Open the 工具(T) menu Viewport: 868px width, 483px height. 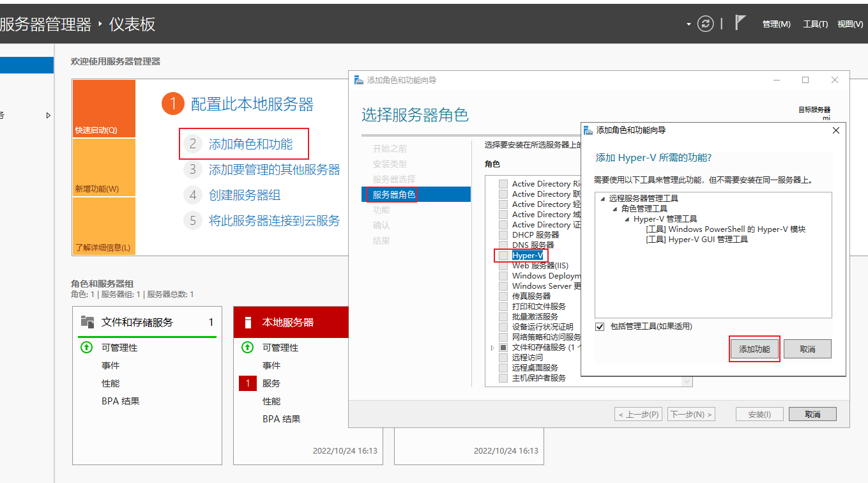pos(815,24)
